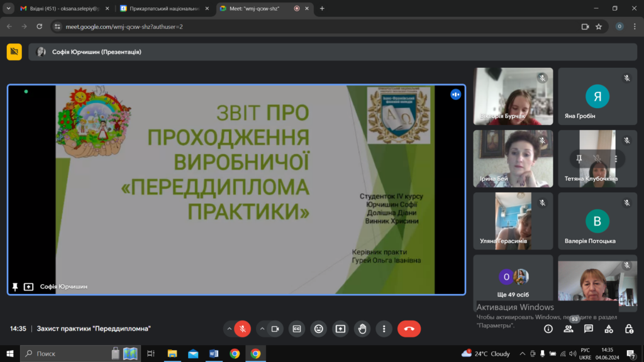Leave the call with red hang-up button
The height and width of the screenshot is (362, 644).
pyautogui.click(x=409, y=329)
